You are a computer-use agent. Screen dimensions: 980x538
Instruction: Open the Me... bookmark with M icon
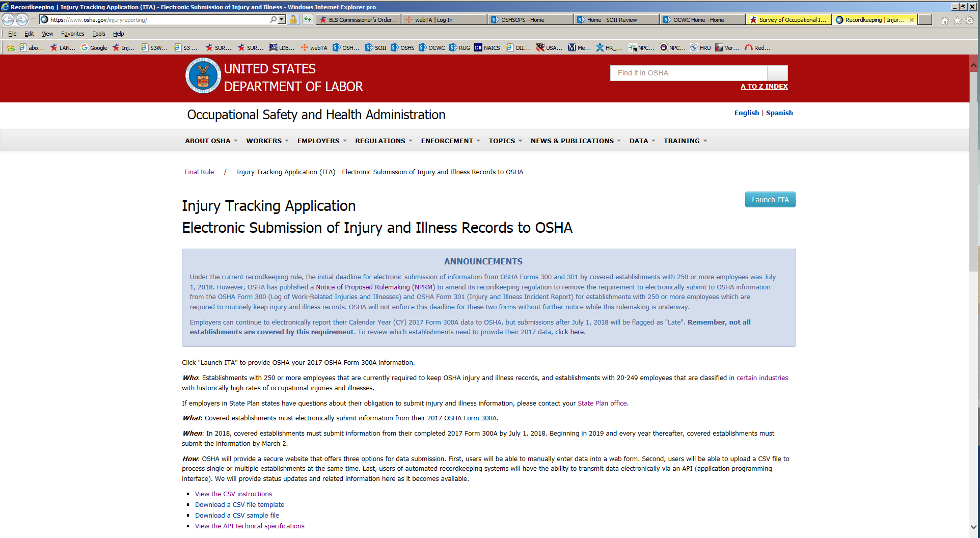580,48
